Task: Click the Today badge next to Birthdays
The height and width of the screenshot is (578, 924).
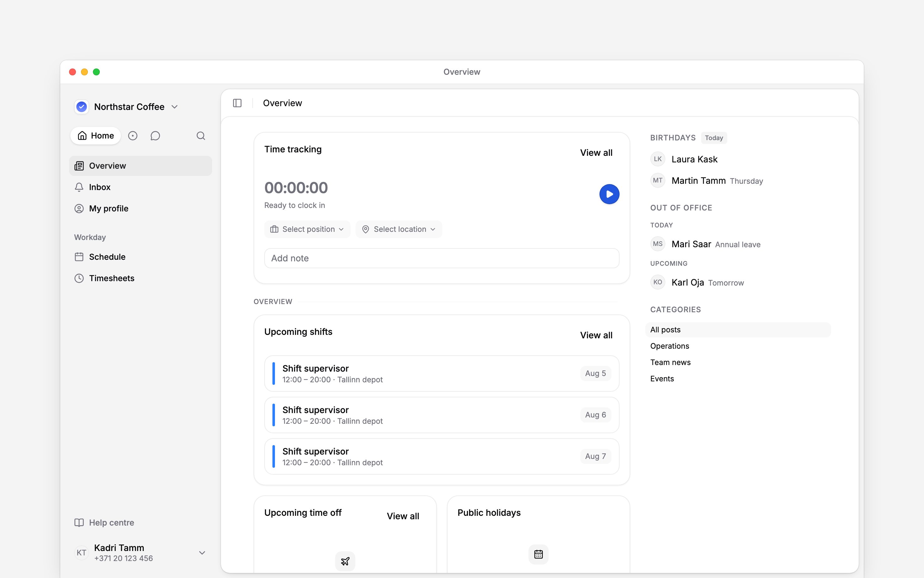Action: pos(714,138)
